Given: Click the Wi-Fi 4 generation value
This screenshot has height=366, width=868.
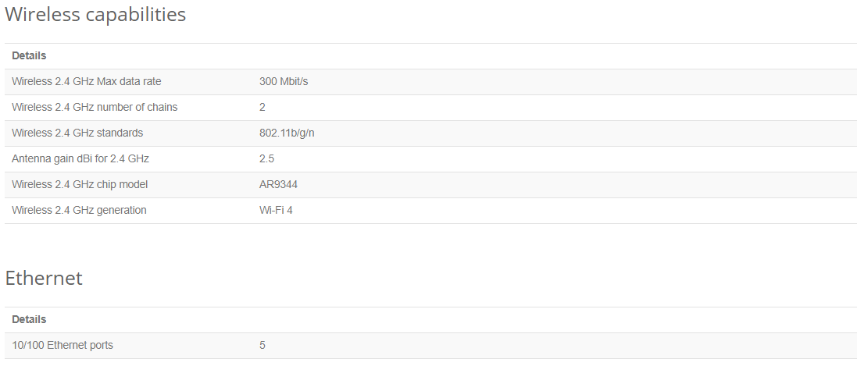Looking at the screenshot, I should click(x=276, y=210).
